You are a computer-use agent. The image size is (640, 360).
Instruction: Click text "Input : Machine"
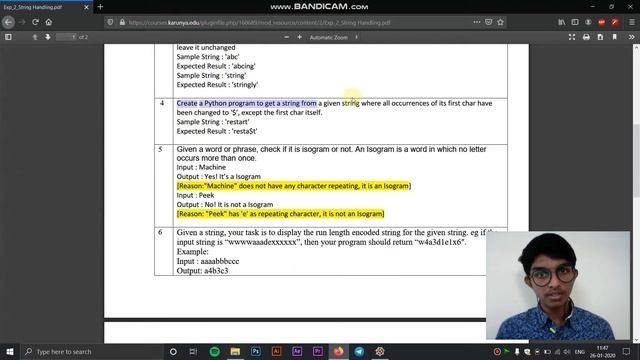(201, 167)
